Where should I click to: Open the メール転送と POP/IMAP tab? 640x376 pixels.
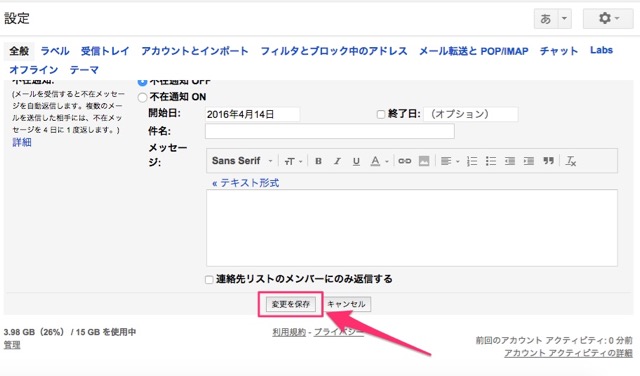[473, 51]
